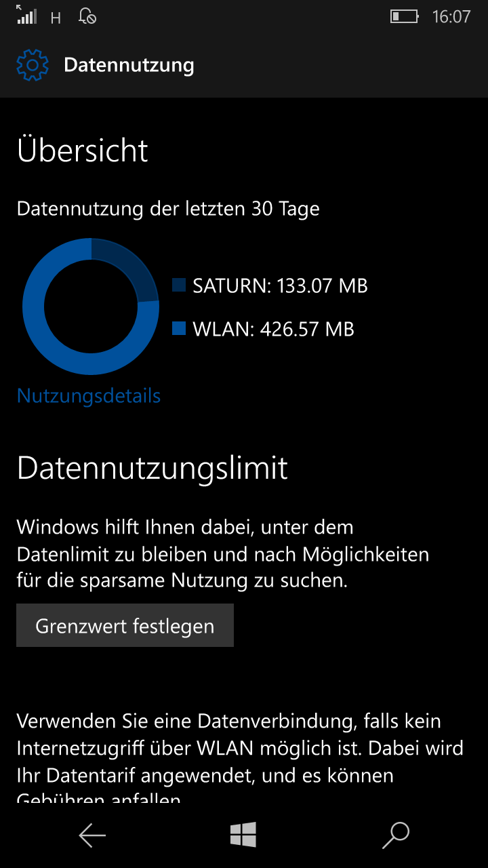The image size is (488, 868).
Task: Tap the cellular signal strength icon
Action: coord(26,16)
